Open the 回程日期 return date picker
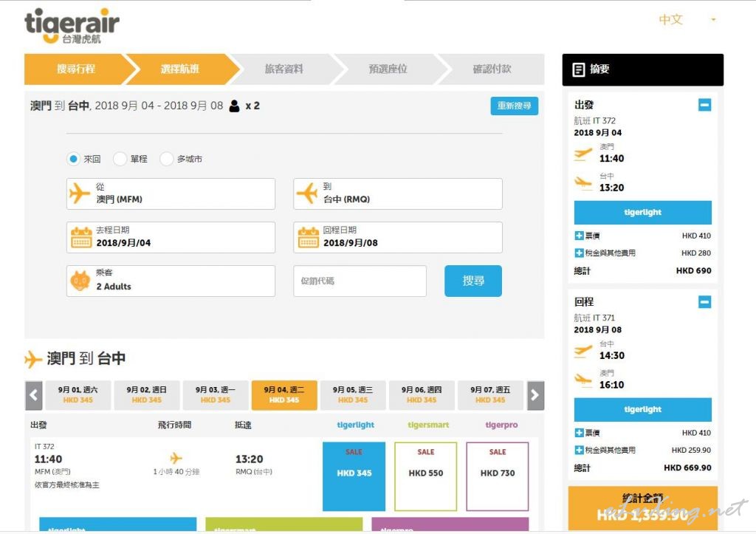This screenshot has width=756, height=534. click(398, 237)
